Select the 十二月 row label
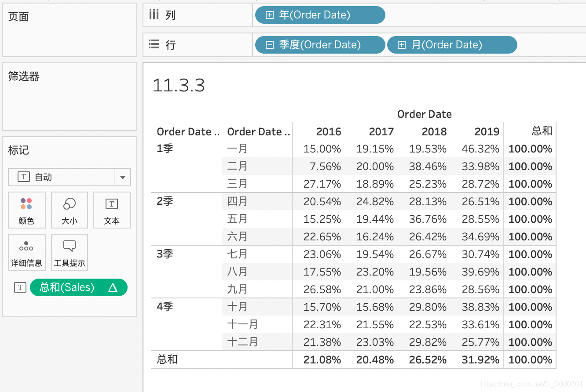 (242, 342)
